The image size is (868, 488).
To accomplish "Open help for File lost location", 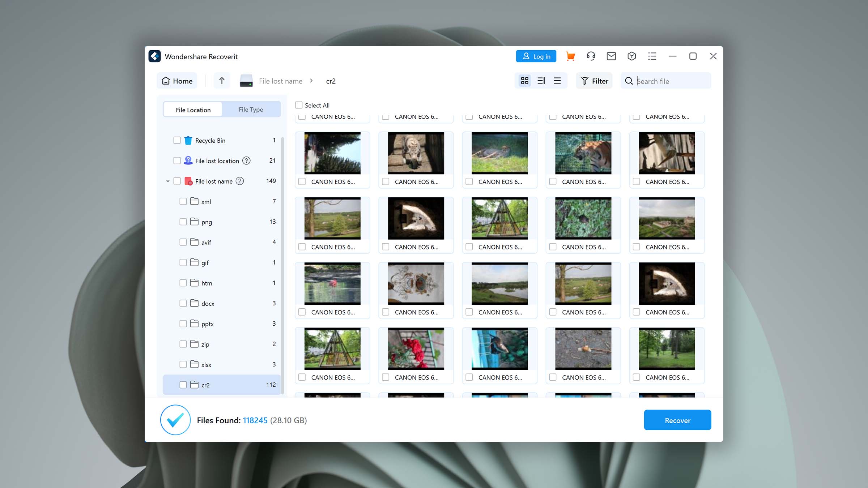I will point(246,160).
